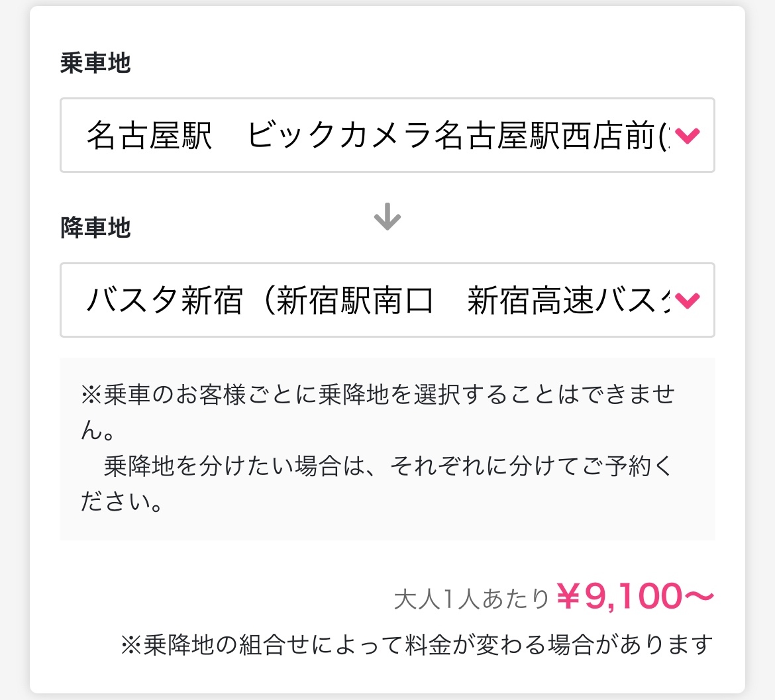Click the 名古屋駅 text in the boarding field
This screenshot has height=700, width=775.
click(x=149, y=135)
